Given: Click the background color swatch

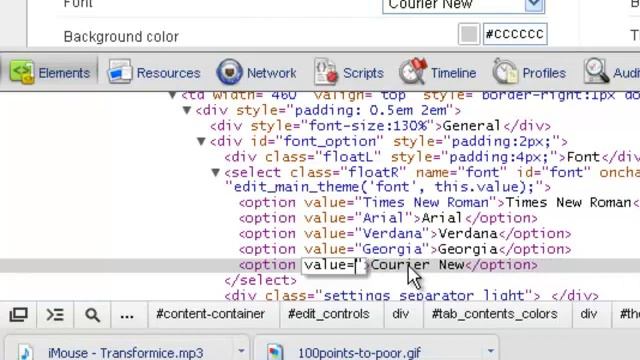Looking at the screenshot, I should coord(469,34).
